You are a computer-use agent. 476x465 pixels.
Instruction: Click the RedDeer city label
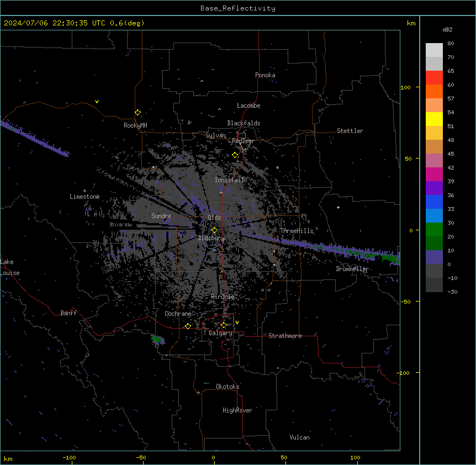tap(243, 141)
